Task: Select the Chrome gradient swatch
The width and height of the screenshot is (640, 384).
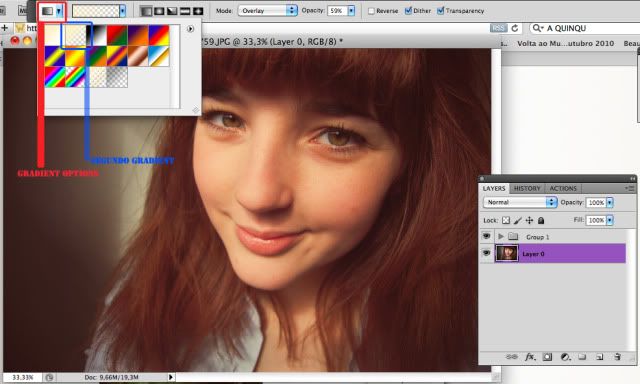Action: click(159, 56)
